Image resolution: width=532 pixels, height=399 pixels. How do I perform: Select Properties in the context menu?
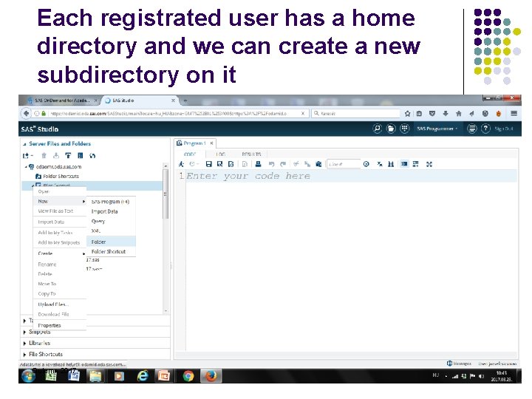point(60,325)
